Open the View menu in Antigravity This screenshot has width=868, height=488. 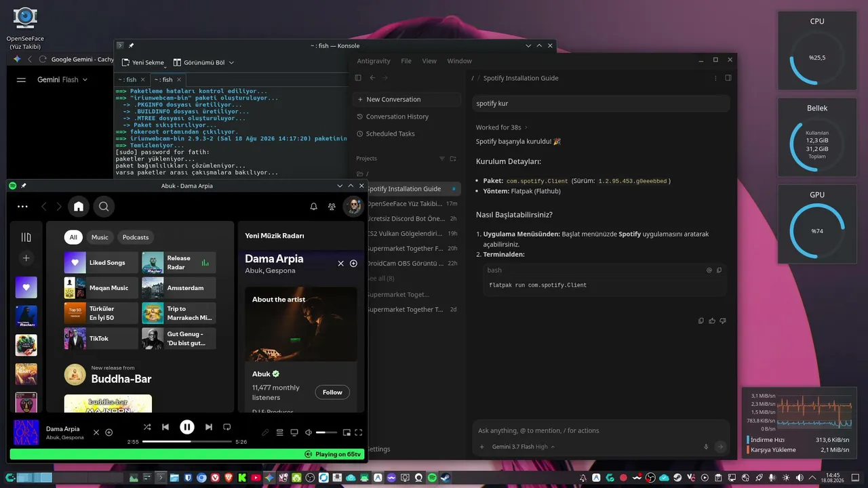tap(429, 61)
